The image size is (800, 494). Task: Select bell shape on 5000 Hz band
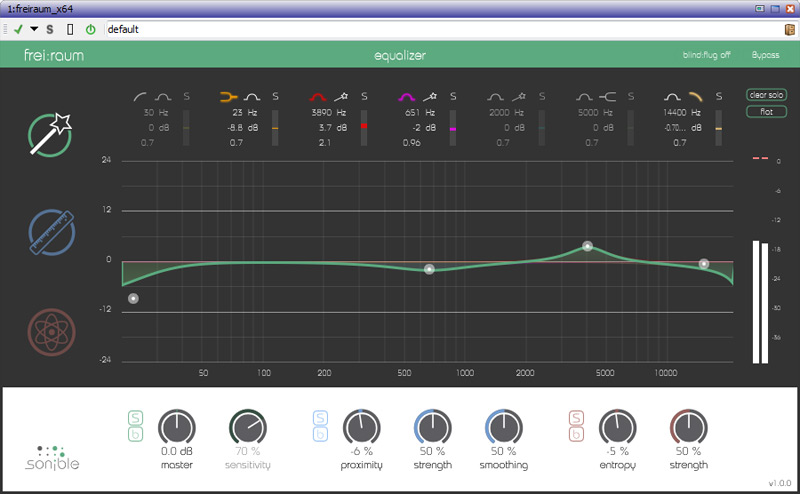pyautogui.click(x=584, y=96)
